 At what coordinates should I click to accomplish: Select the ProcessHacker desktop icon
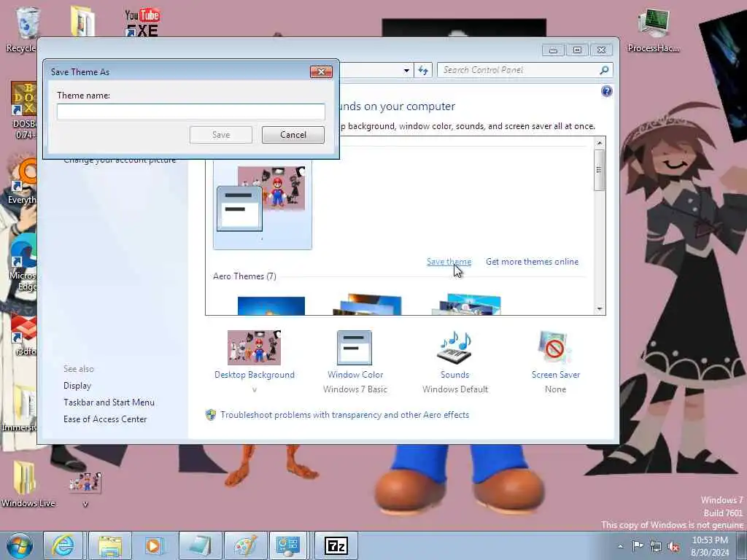(653, 29)
